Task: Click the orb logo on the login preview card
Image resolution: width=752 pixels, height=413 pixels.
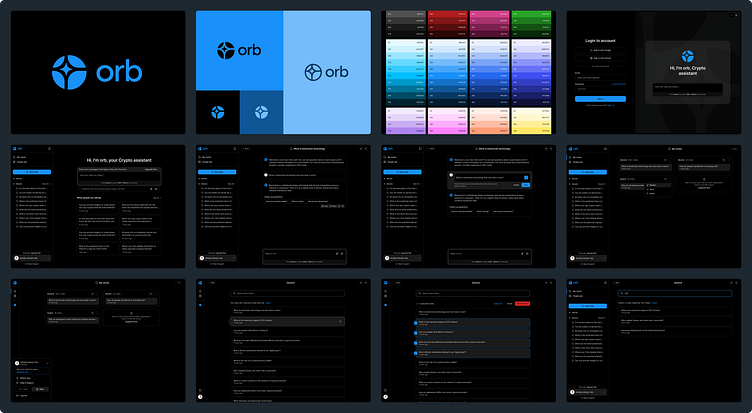Action: (x=688, y=56)
